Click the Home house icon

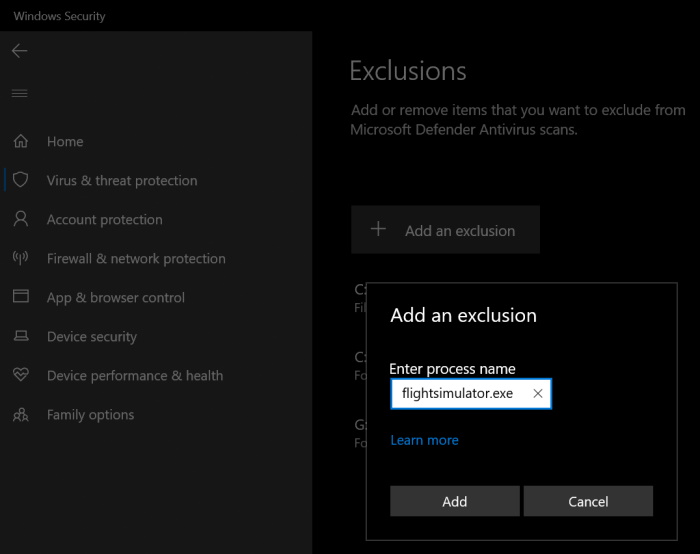21,141
